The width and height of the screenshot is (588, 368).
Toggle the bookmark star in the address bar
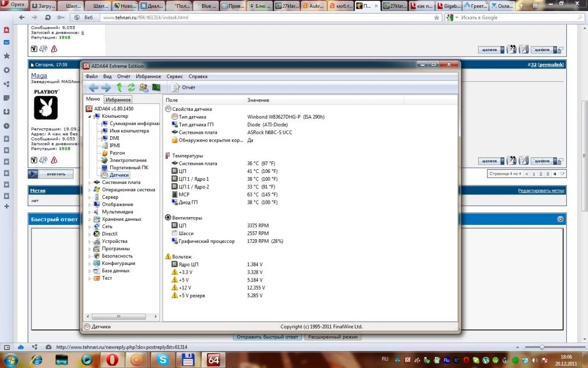point(436,17)
